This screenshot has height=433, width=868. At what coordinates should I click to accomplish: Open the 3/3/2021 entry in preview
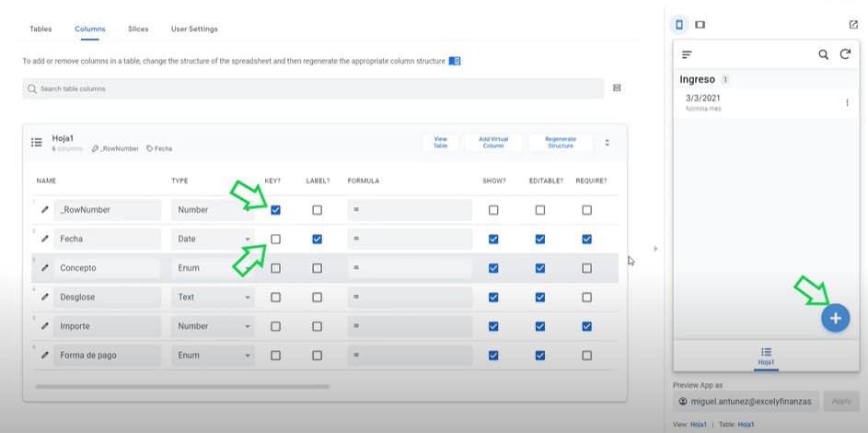tap(766, 103)
